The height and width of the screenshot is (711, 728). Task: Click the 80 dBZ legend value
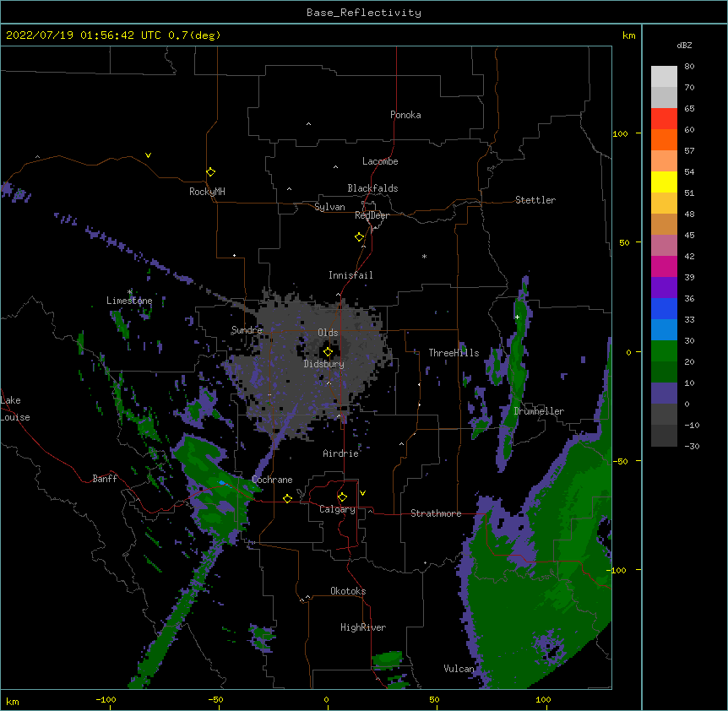[689, 67]
